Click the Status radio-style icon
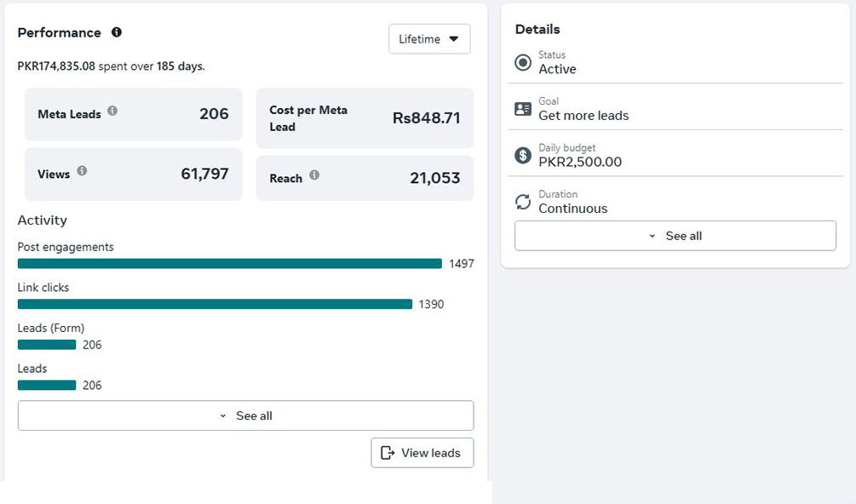Viewport: 856px width, 504px height. click(x=523, y=63)
